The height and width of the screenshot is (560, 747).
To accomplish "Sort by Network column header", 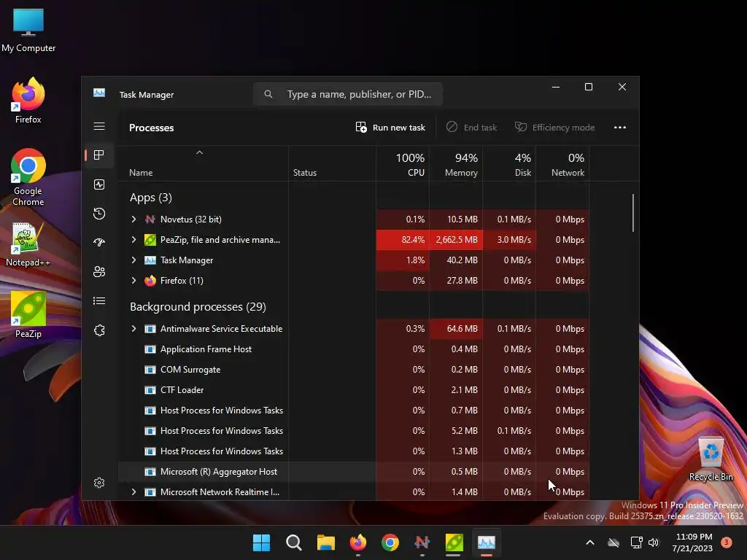I will [563, 165].
